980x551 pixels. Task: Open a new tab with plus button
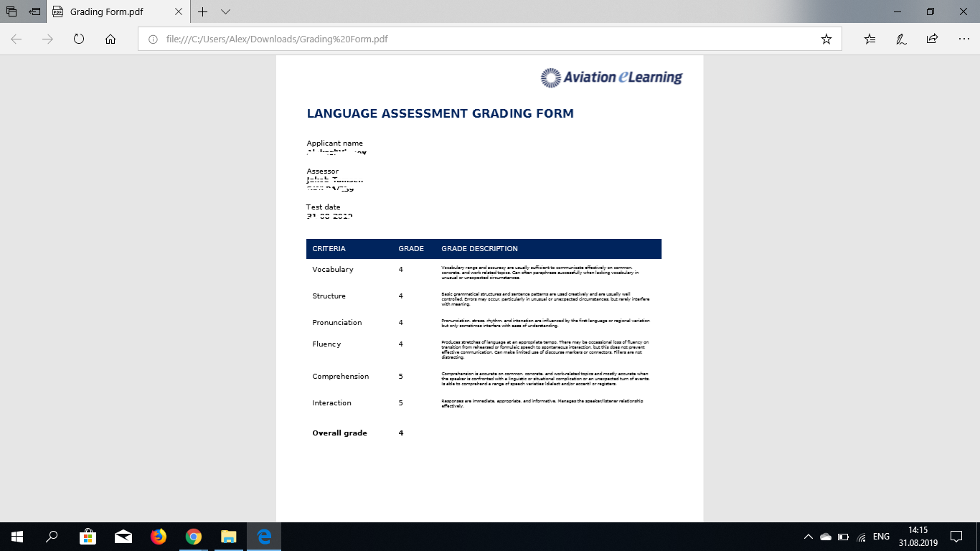click(203, 12)
